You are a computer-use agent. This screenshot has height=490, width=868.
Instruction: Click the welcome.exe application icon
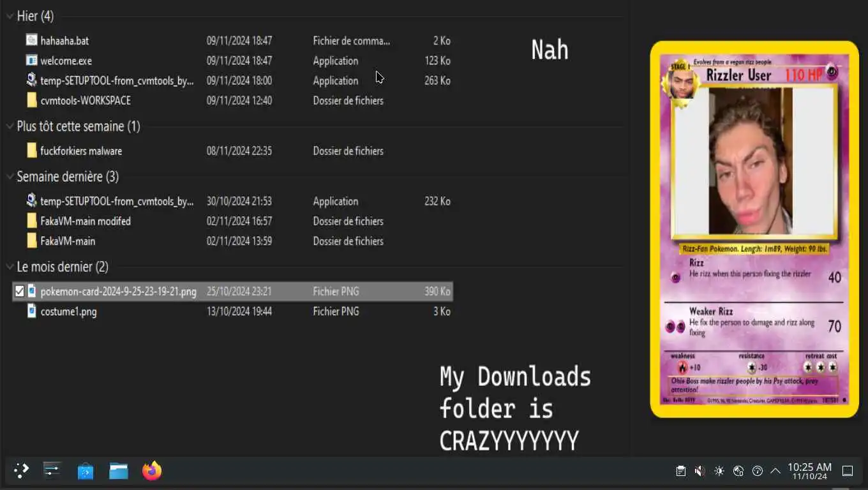(x=31, y=61)
